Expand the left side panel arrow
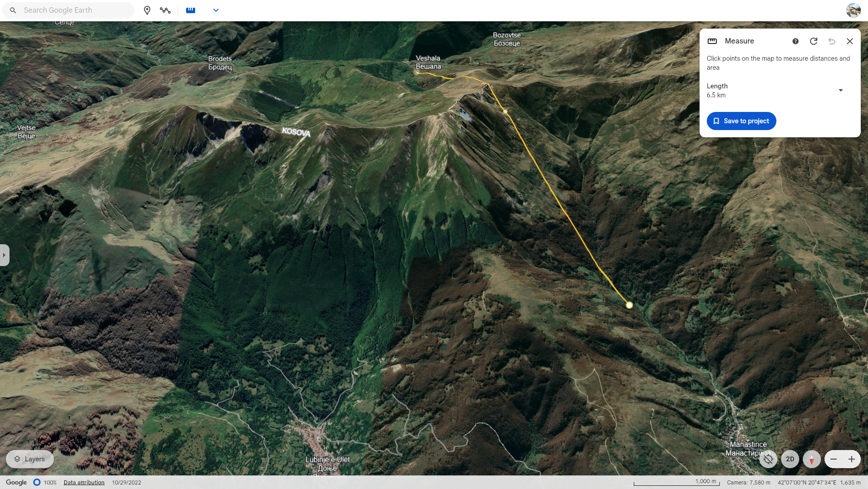Viewport: 868px width, 489px height. (4, 255)
